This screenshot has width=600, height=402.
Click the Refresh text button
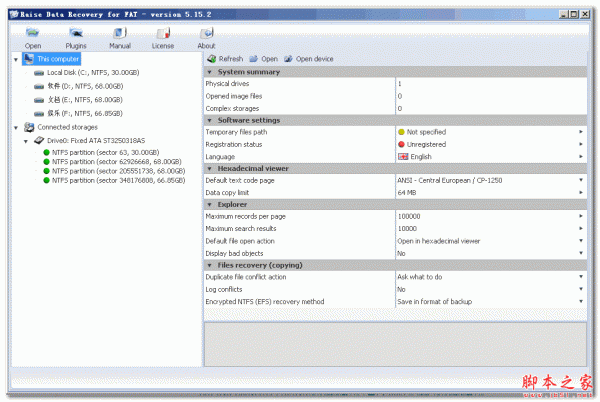pyautogui.click(x=231, y=59)
